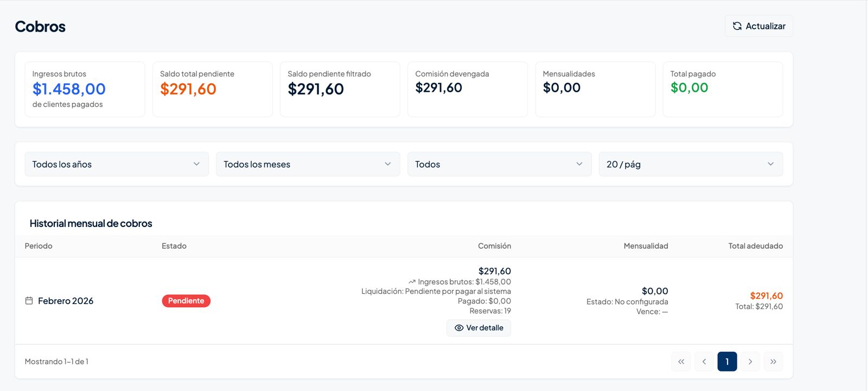Click the Total pagado summary card

tap(723, 89)
